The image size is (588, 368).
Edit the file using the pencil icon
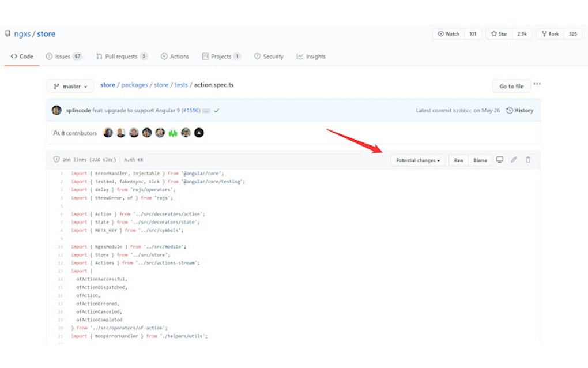(514, 160)
